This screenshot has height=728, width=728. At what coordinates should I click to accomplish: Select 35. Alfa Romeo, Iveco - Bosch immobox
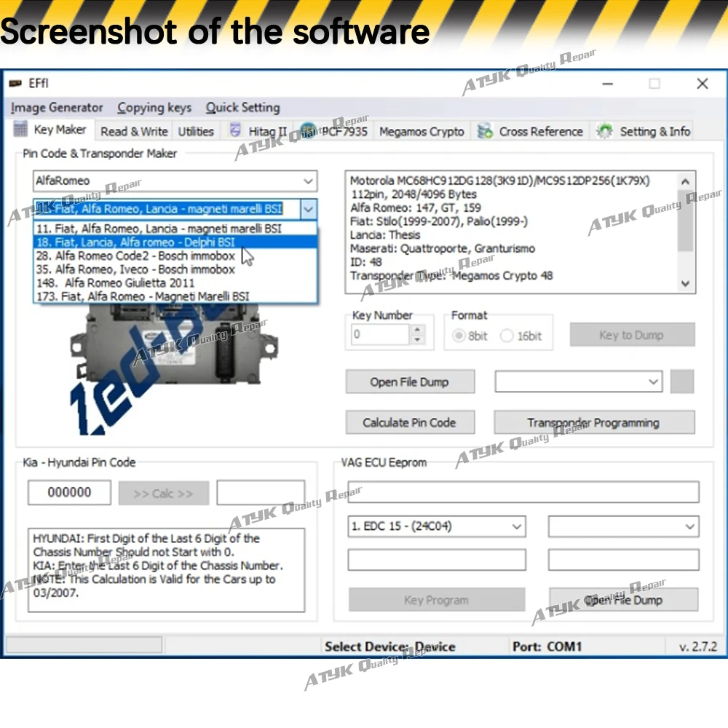[175, 269]
